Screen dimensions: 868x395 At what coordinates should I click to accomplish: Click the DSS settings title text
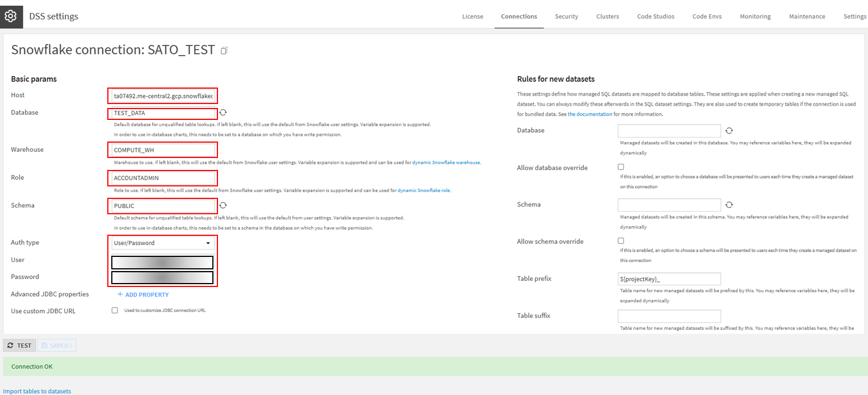54,16
